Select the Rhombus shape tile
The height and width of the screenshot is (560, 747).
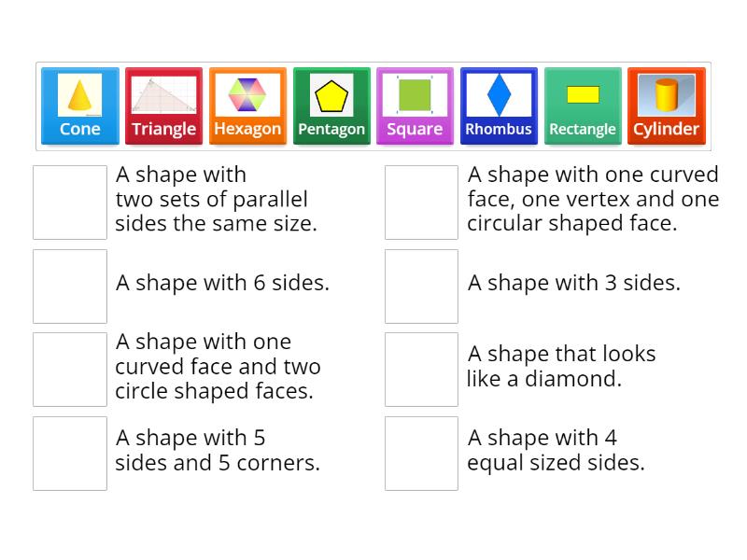point(499,105)
